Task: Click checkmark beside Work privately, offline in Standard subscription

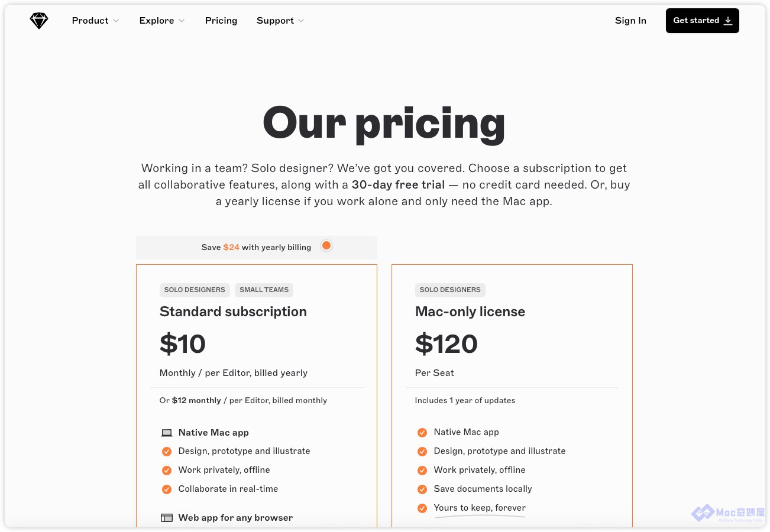Action: 167,470
